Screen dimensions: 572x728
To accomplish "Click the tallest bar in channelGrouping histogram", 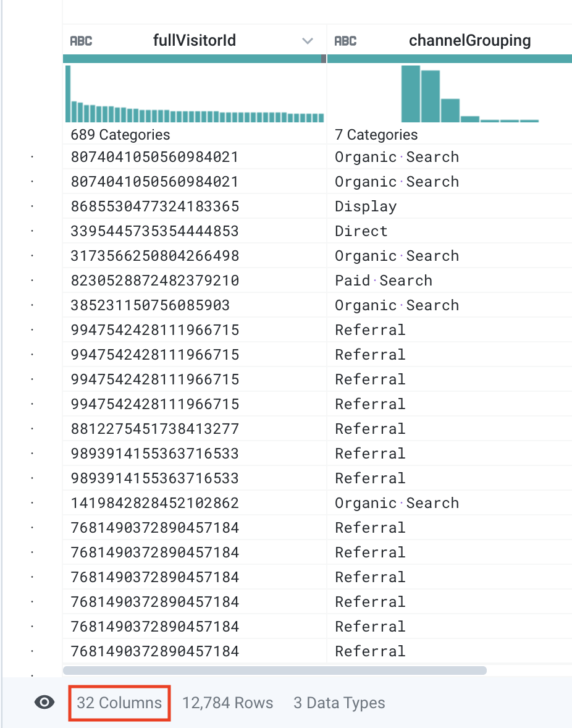I will pos(411,94).
